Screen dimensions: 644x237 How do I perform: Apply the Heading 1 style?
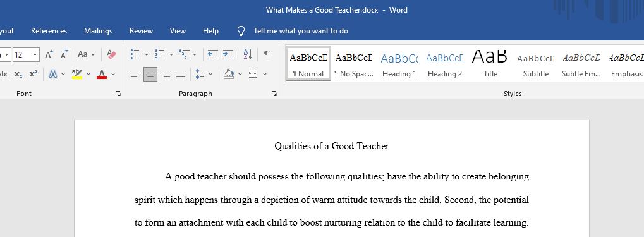399,63
